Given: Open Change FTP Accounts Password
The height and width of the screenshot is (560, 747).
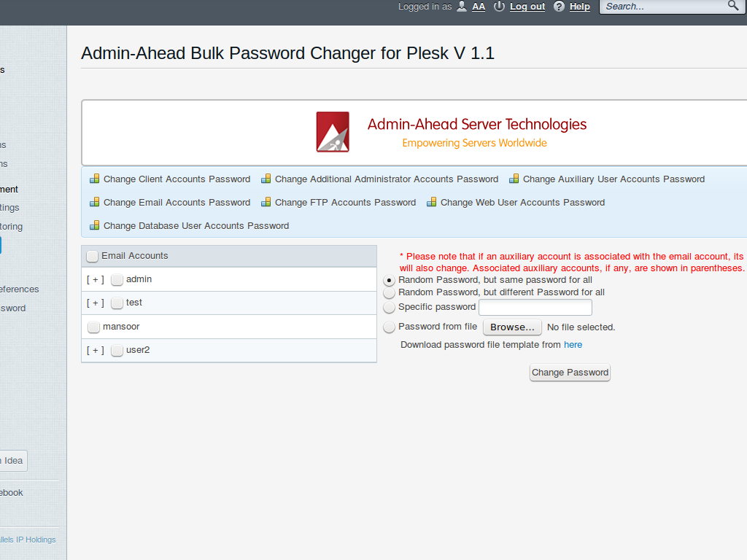Looking at the screenshot, I should [344, 202].
